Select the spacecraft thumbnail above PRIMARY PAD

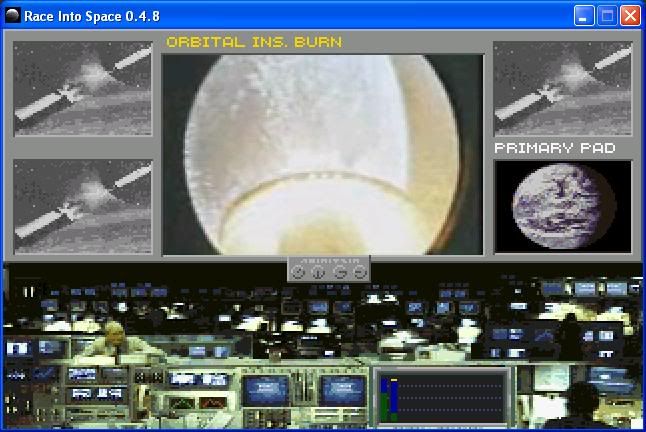(x=563, y=89)
